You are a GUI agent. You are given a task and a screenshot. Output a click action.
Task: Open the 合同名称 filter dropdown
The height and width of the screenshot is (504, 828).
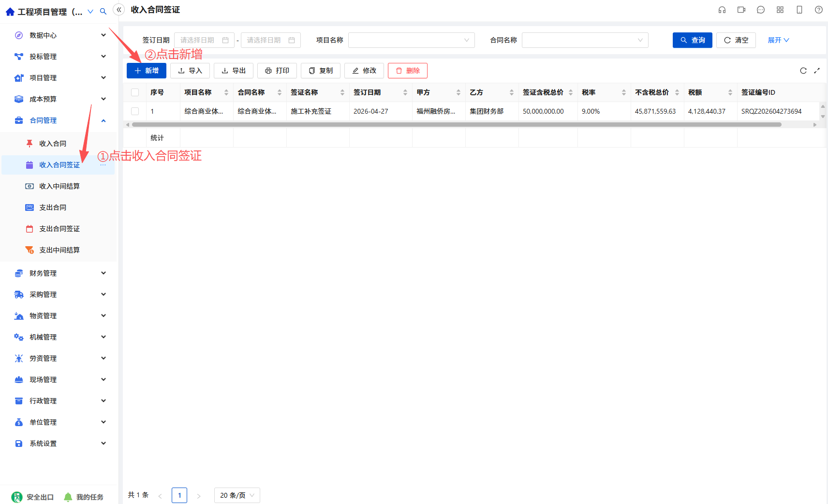point(585,40)
